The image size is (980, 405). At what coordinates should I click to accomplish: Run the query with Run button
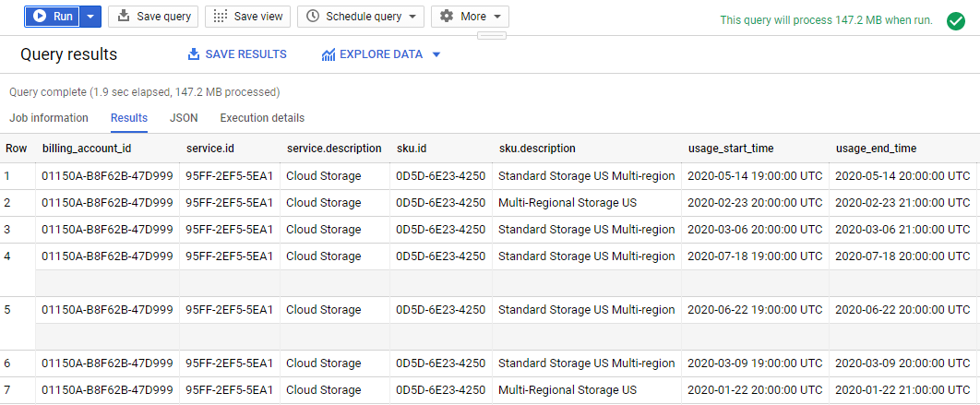coord(52,17)
